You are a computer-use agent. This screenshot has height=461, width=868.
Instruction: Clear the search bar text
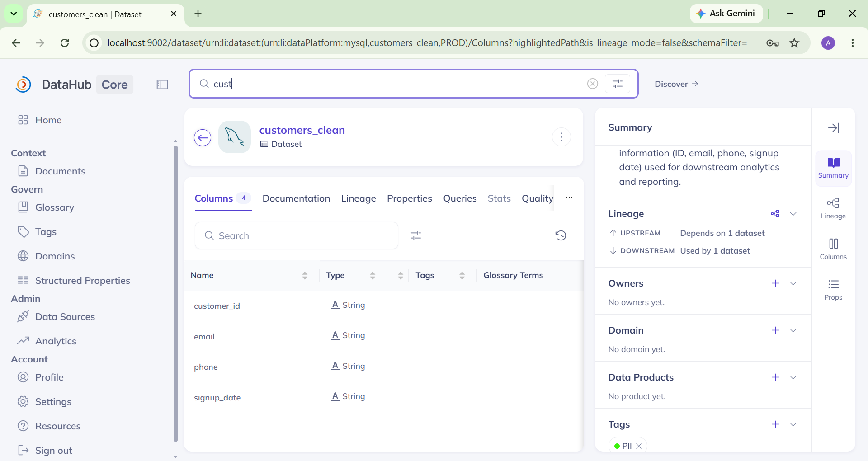coord(593,84)
